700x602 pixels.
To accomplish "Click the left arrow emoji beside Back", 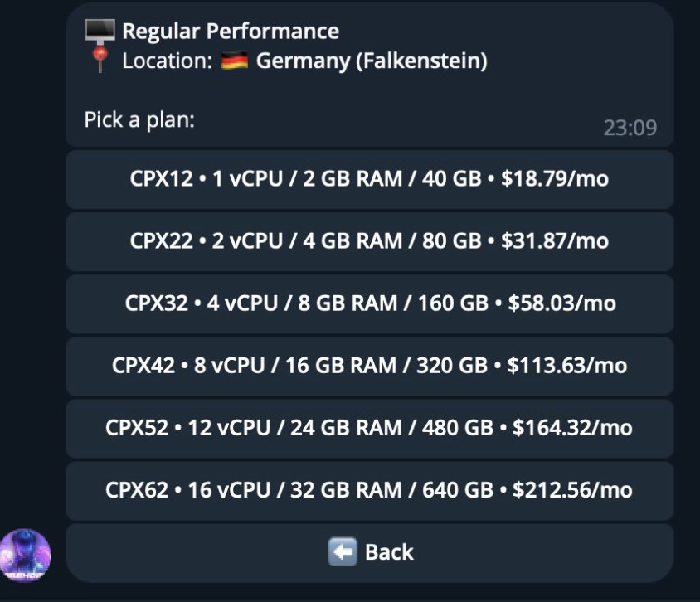I will coord(343,552).
